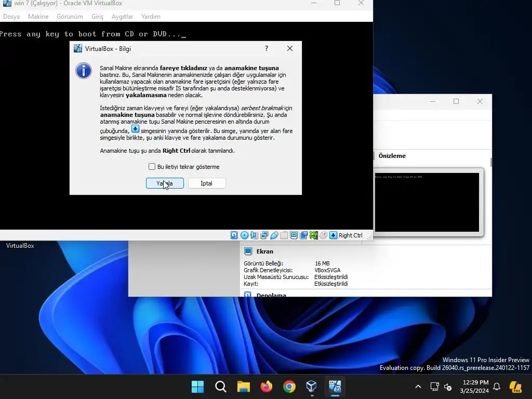This screenshot has height=399, width=532.
Task: Open the Giriş menu
Action: [x=97, y=17]
